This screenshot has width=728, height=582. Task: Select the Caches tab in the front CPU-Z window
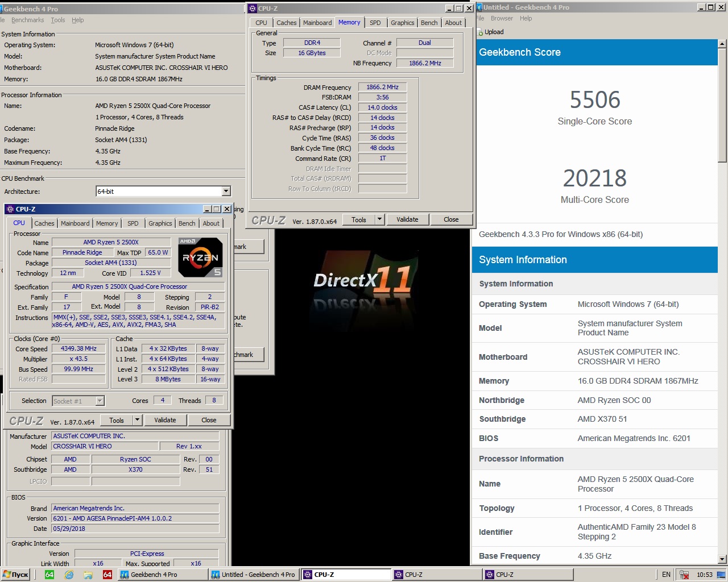44,223
